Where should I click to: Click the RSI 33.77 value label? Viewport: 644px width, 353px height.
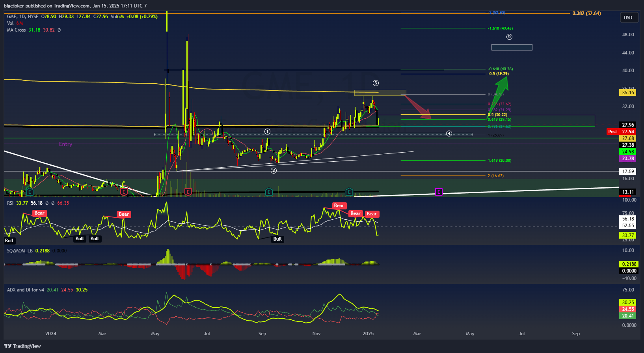click(628, 235)
